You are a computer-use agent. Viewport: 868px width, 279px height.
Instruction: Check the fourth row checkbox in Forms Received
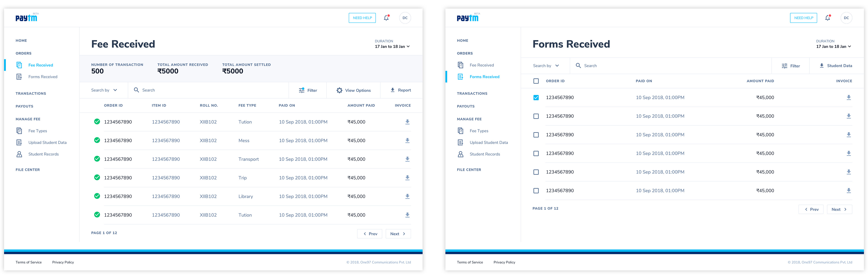point(536,153)
